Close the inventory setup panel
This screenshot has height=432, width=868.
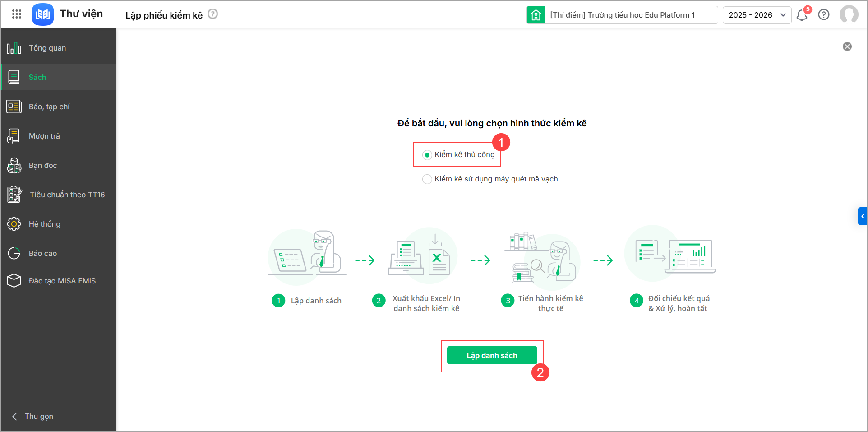[847, 46]
